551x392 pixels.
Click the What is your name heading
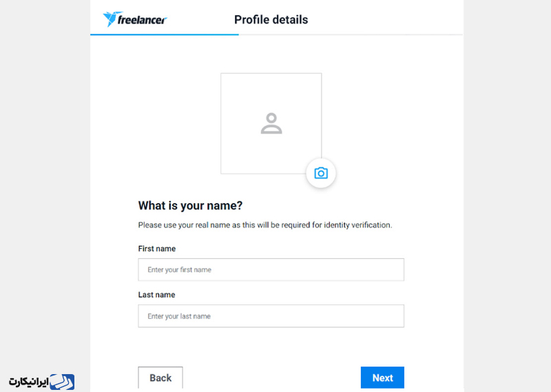190,206
